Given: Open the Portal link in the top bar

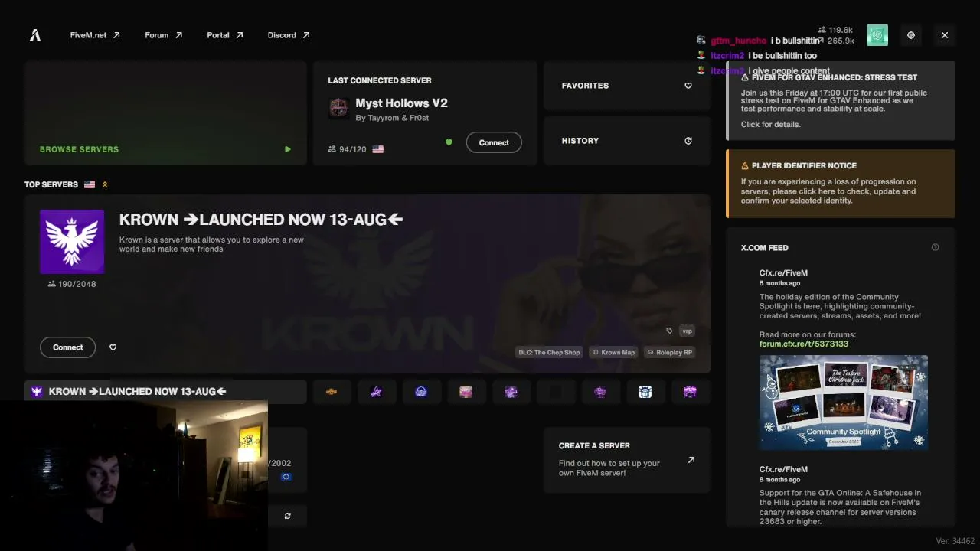Looking at the screenshot, I should (x=224, y=35).
